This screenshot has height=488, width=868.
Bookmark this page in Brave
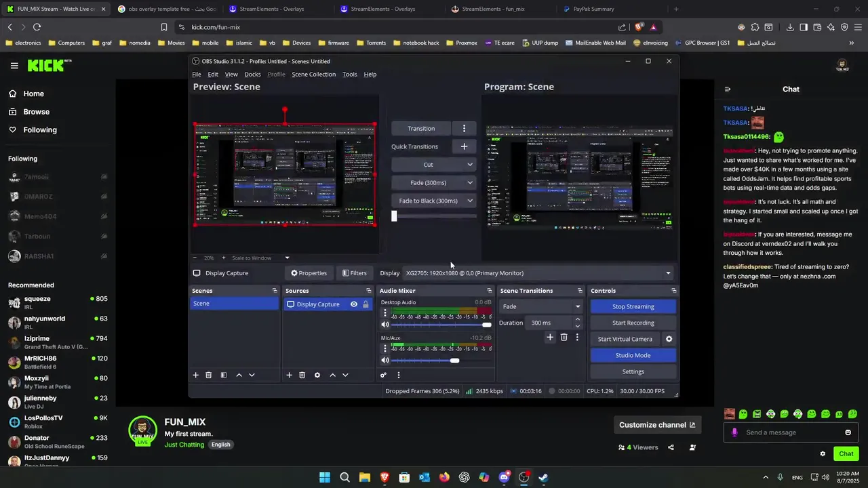(x=164, y=27)
